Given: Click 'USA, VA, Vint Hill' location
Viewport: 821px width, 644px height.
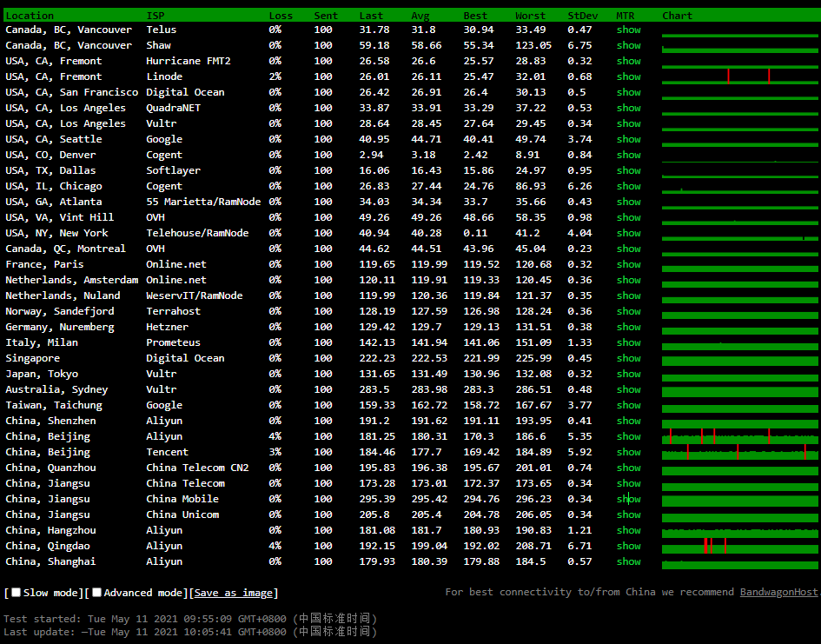Looking at the screenshot, I should point(60,217).
